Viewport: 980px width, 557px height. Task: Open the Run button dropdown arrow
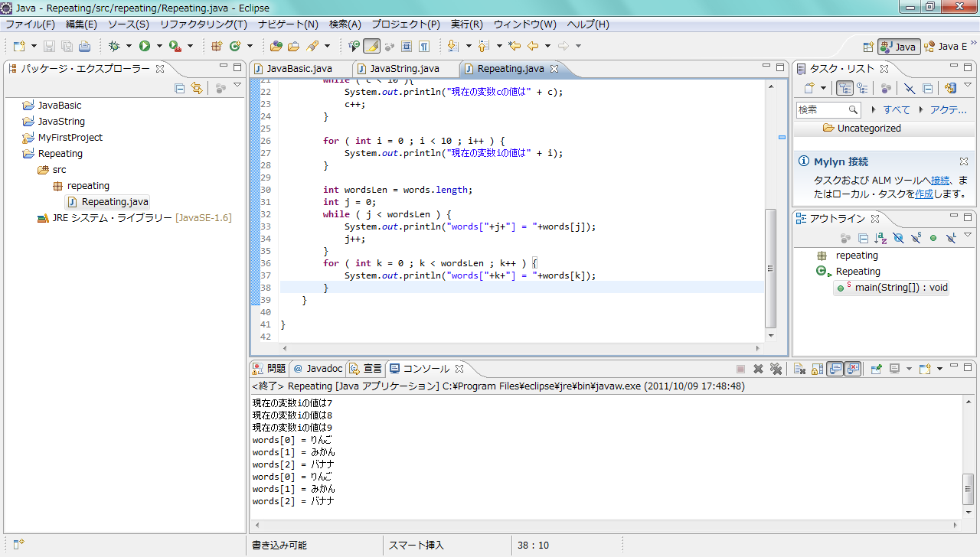(159, 46)
